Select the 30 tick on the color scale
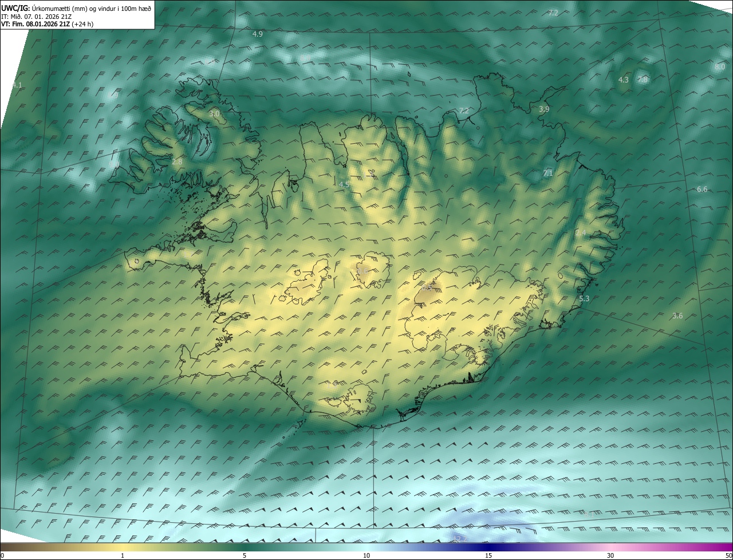733x560 pixels. pos(610,555)
